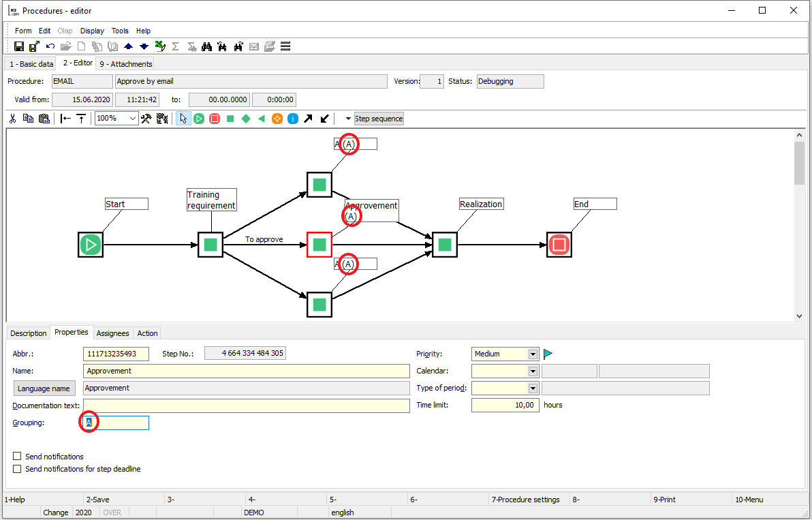The height and width of the screenshot is (520, 812).
Task: Click the green Excel export icon
Action: pos(160,46)
